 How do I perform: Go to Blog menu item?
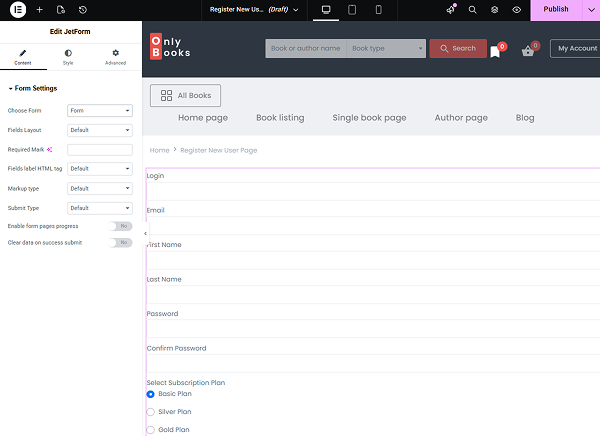(x=525, y=118)
